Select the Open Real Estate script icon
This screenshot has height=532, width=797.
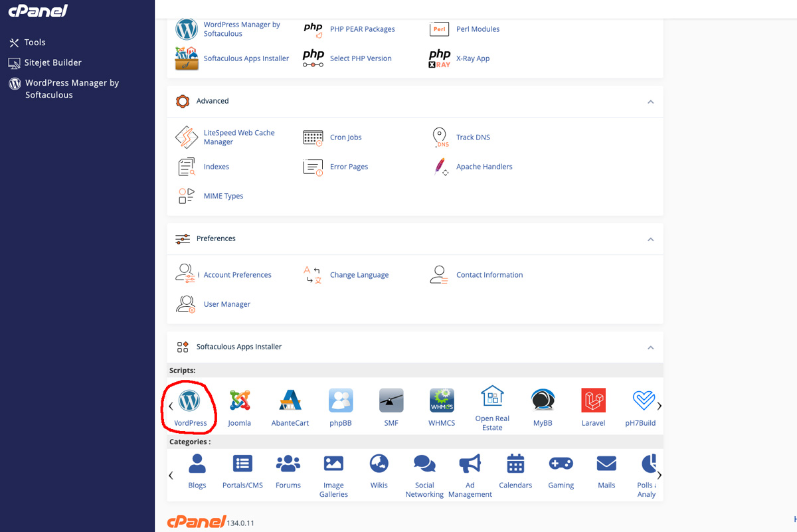click(x=492, y=397)
